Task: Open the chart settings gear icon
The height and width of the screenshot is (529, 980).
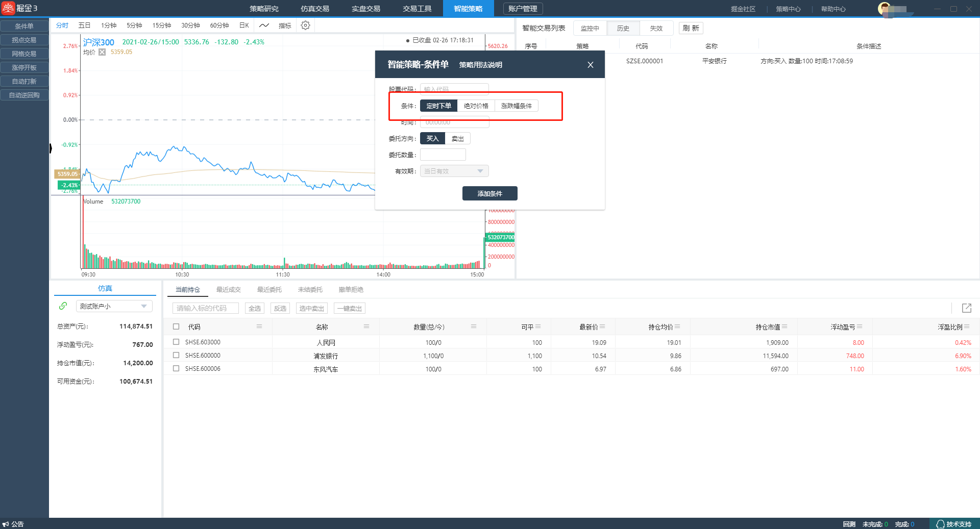Action: point(305,26)
